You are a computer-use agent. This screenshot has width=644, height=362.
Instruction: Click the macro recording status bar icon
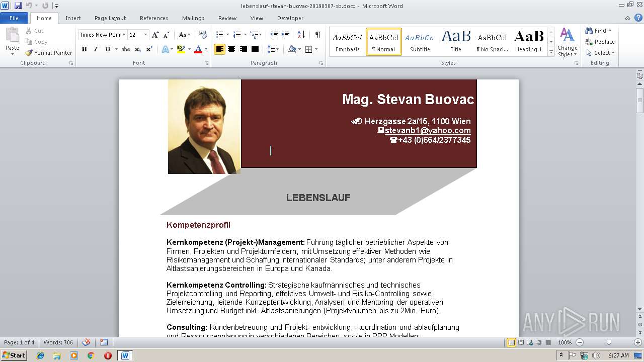tap(104, 342)
